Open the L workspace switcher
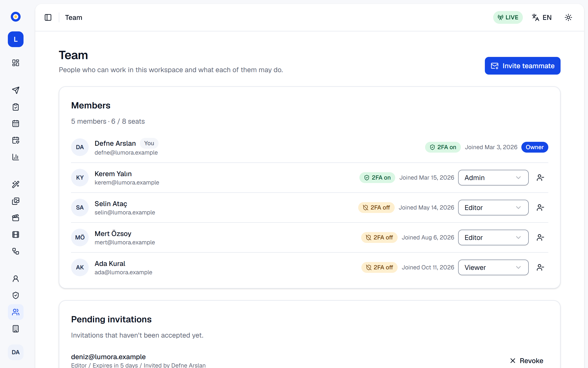 click(x=16, y=39)
